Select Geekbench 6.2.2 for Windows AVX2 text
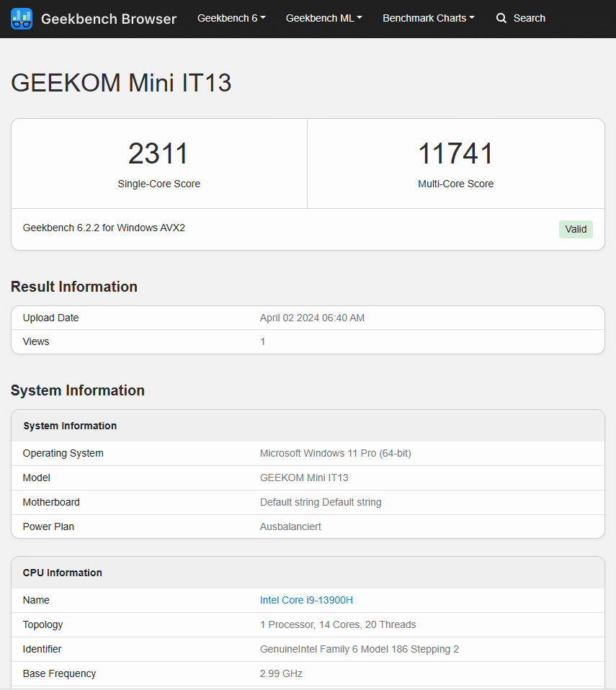 pyautogui.click(x=104, y=228)
